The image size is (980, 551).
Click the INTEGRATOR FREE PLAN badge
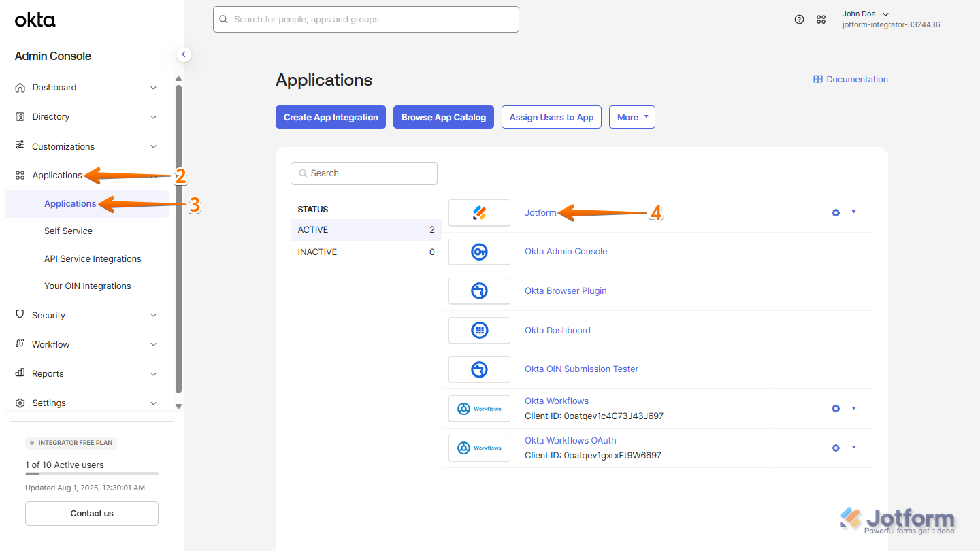tap(71, 443)
